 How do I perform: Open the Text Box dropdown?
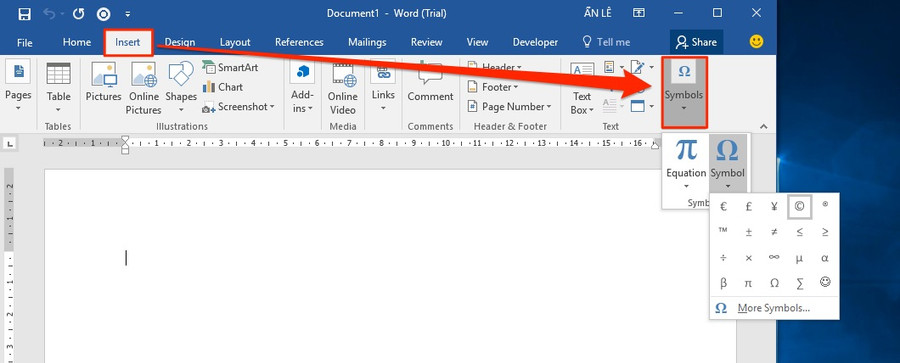click(582, 89)
